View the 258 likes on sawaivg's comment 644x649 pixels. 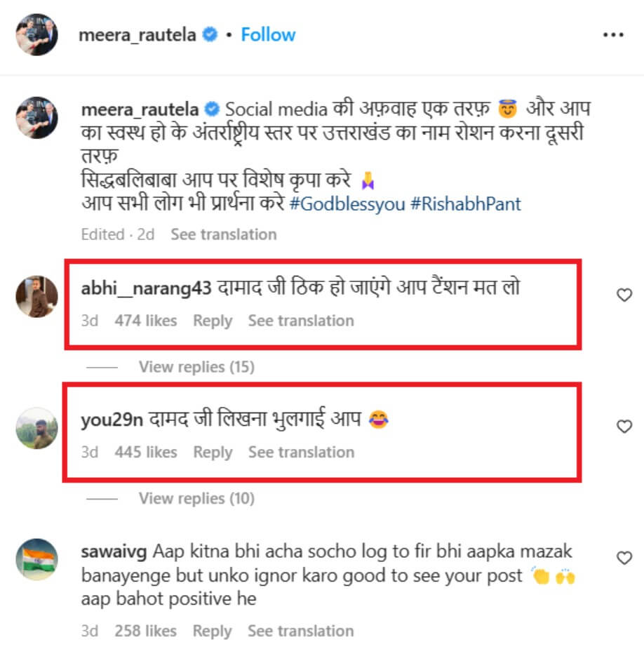tap(146, 631)
